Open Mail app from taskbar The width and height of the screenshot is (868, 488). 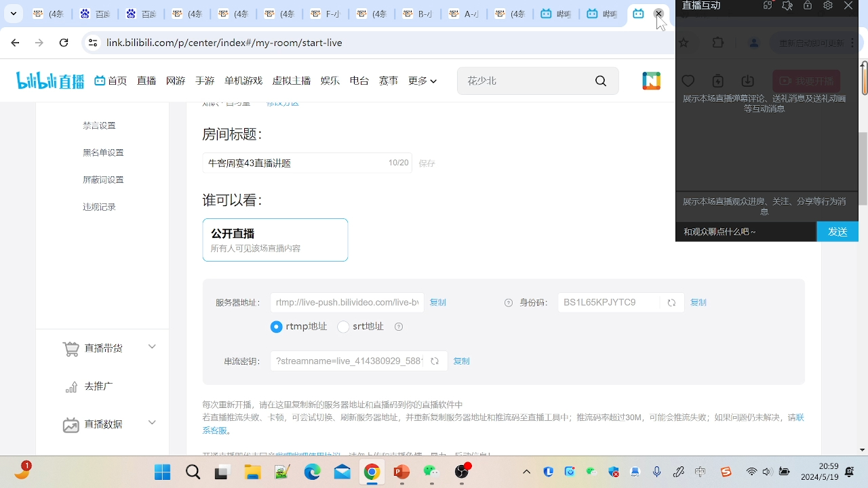pos(342,472)
